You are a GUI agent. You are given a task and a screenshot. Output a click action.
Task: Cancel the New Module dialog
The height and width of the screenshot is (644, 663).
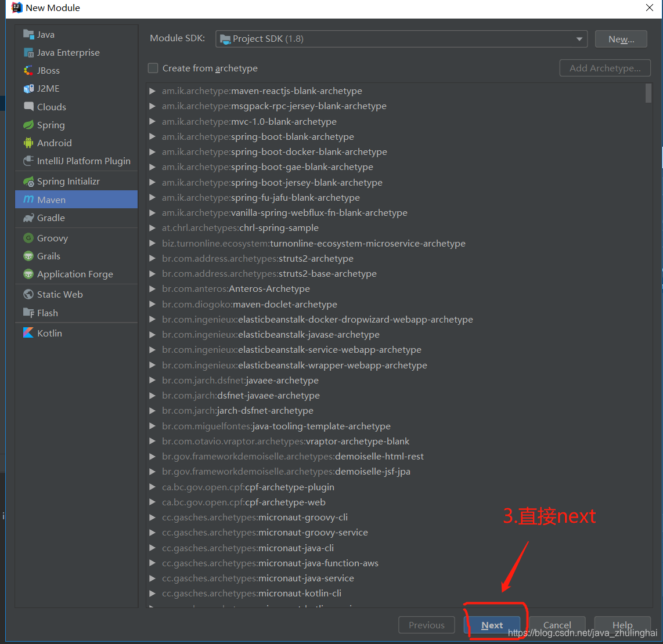pos(557,625)
